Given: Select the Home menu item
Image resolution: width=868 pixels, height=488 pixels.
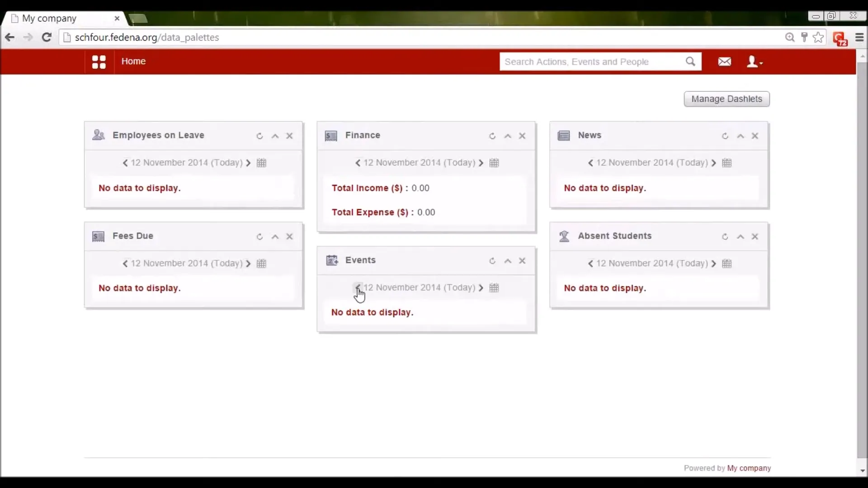Looking at the screenshot, I should 134,61.
